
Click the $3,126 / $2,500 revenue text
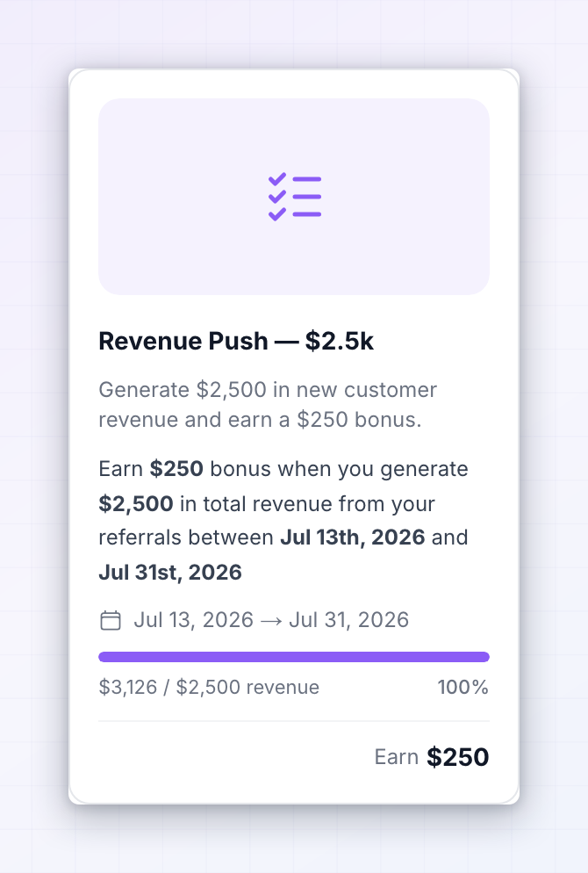click(209, 687)
